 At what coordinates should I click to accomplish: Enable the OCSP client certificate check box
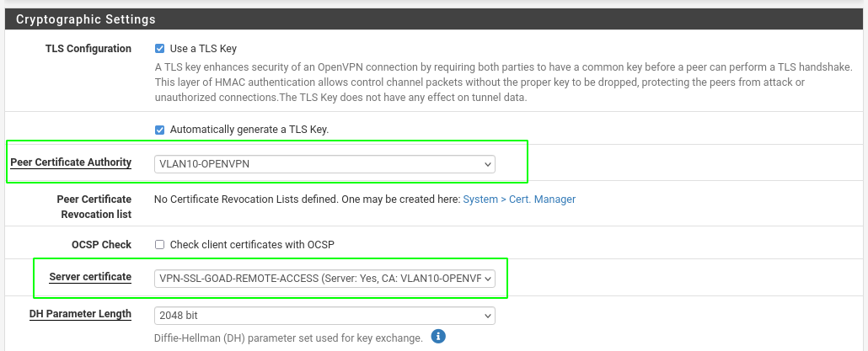pyautogui.click(x=159, y=244)
